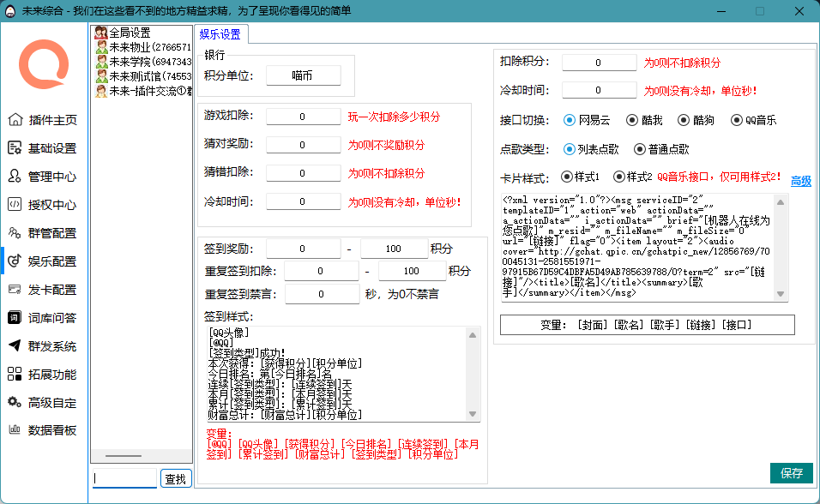Switch to the 娱乐设置 tab
Image resolution: width=820 pixels, height=504 pixels.
click(220, 34)
